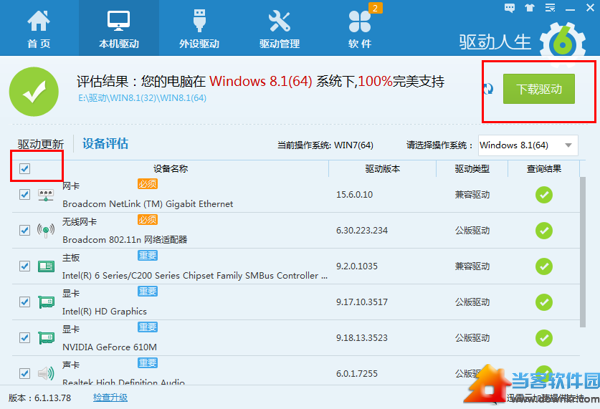Open the E:\驱动\WIN8.1 folder path link
Screen dimensions: 600x409
pos(142,98)
